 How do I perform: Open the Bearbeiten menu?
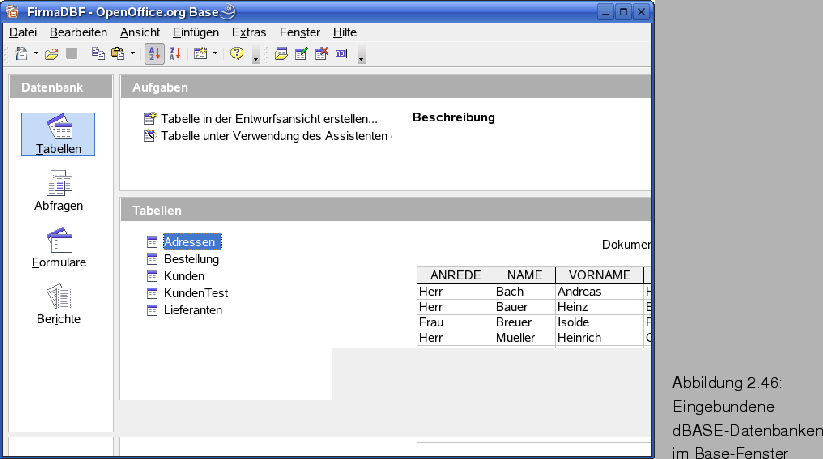point(79,33)
